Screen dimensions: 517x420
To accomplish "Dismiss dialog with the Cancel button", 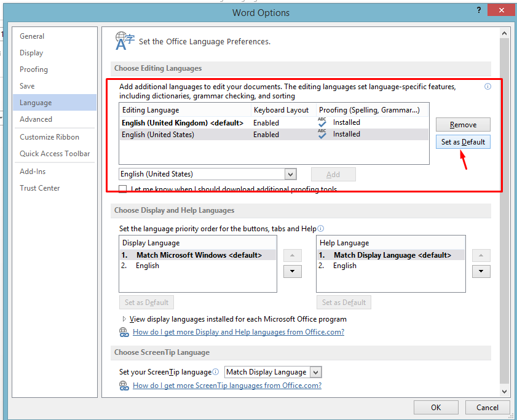I will 487,408.
